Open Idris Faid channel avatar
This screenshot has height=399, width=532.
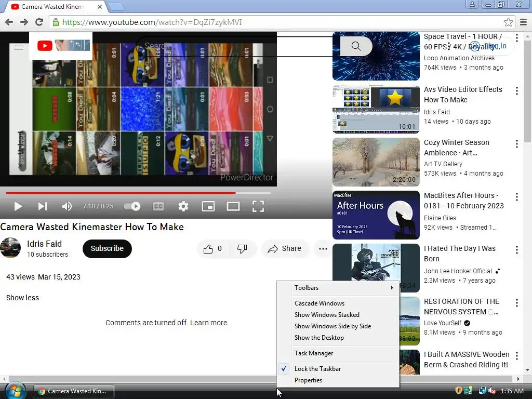point(10,248)
